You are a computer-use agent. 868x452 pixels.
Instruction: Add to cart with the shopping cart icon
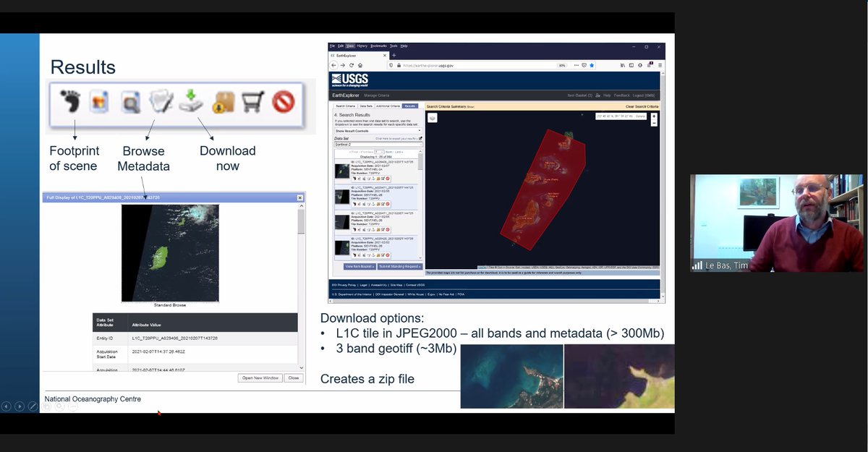(252, 103)
